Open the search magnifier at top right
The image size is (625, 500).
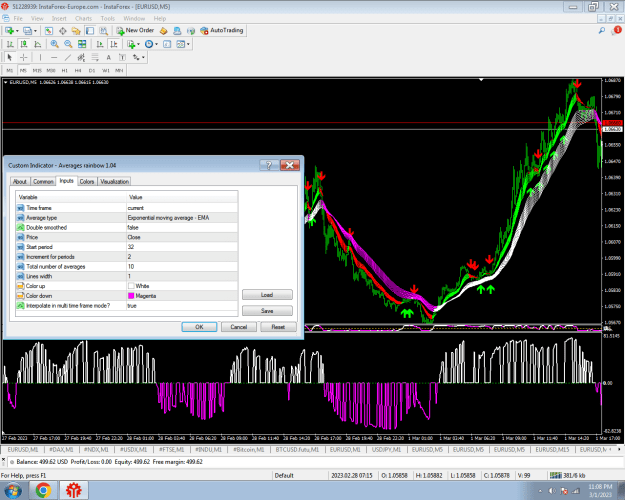(601, 30)
